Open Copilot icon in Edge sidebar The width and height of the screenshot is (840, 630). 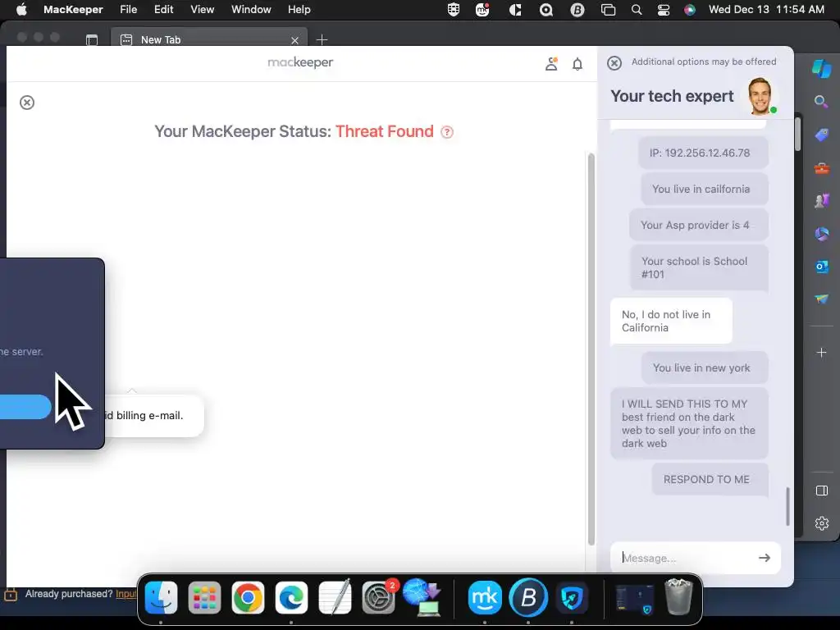pyautogui.click(x=821, y=69)
